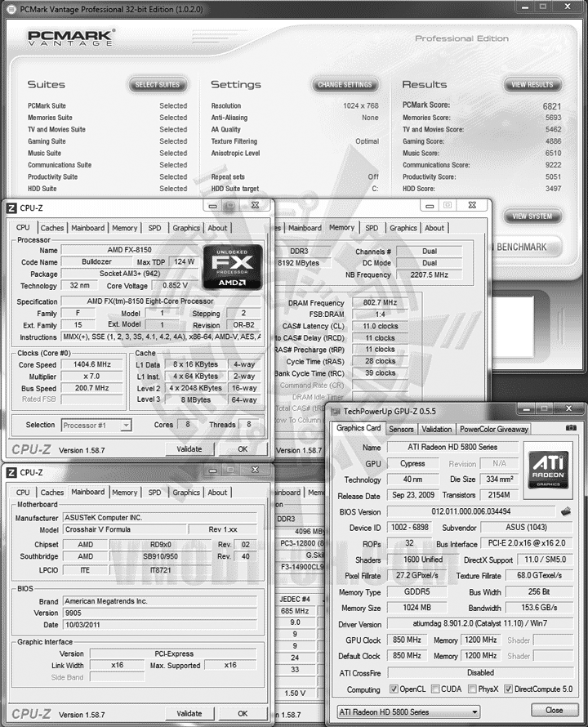588x727 pixels.
Task: Click the Z icon in the CPU-Z Mainboard window
Action: pyautogui.click(x=11, y=472)
